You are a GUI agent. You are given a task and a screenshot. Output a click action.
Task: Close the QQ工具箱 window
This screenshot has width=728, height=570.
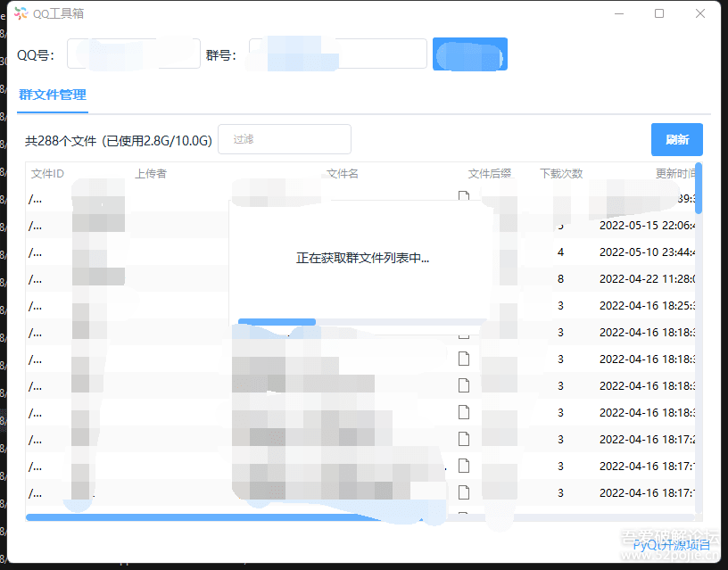point(700,13)
